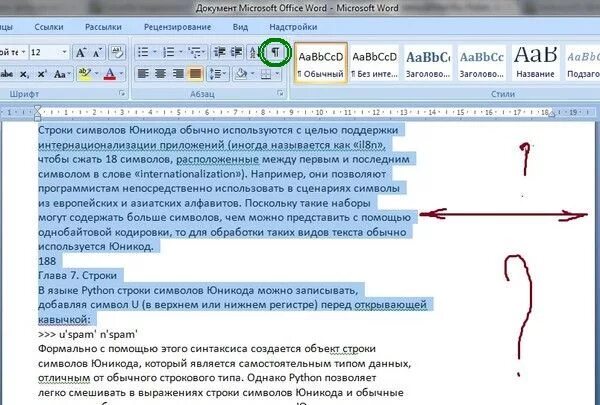Toggle justified alignment
This screenshot has height=405, width=600.
pos(195,73)
